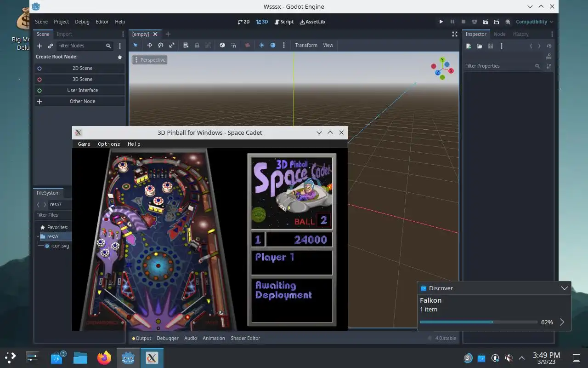Run the current scene clapperboard icon
The width and height of the screenshot is (588, 368).
point(486,22)
